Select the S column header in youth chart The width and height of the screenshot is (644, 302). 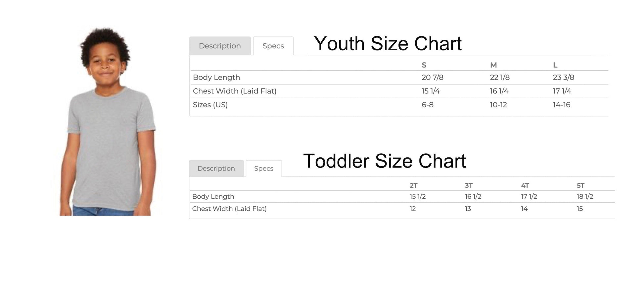click(x=424, y=65)
